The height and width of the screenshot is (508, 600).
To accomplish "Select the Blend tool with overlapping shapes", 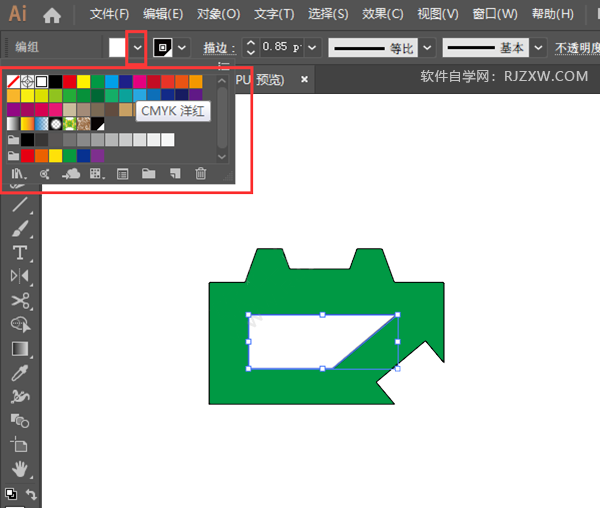I will 20,421.
